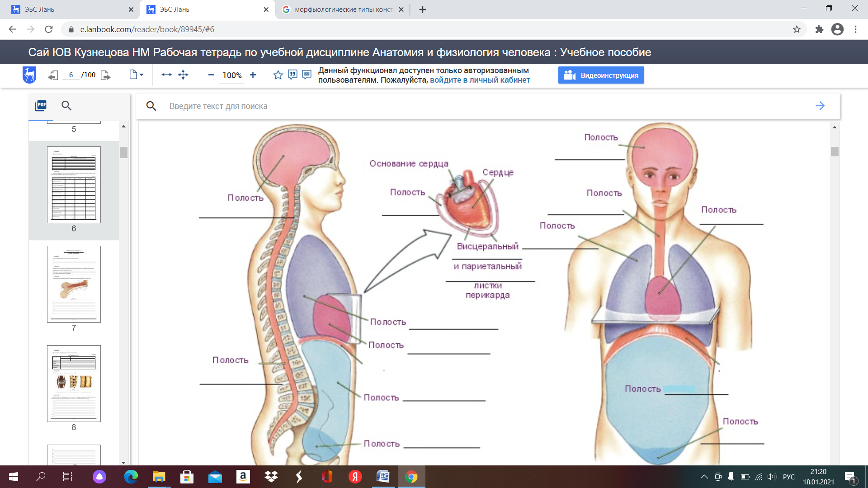Click the comment note icon

(307, 75)
